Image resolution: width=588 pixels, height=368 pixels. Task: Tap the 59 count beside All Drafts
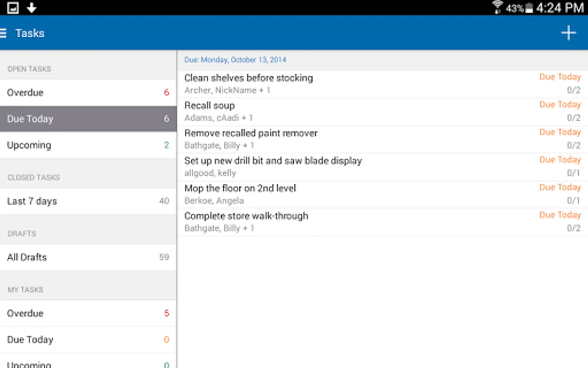pos(164,257)
